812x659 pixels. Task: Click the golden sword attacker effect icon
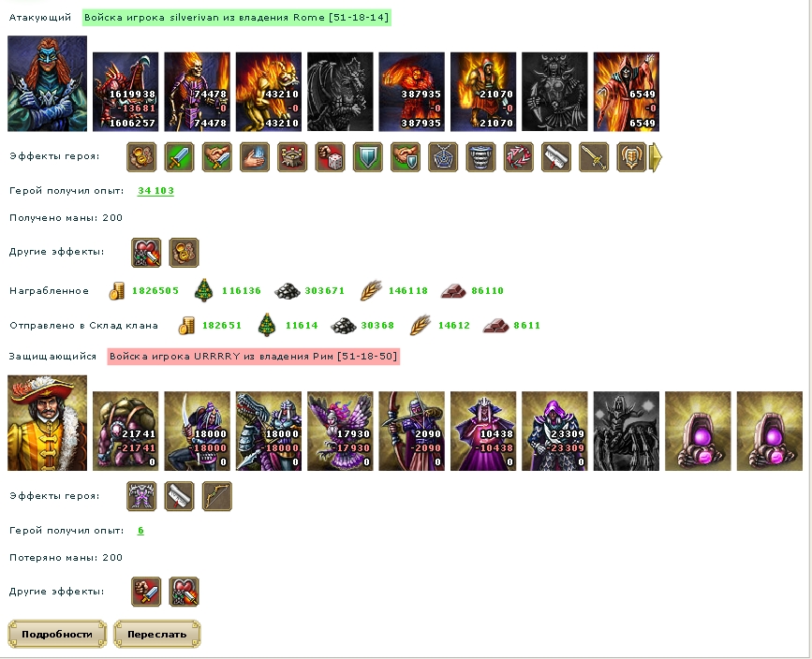pos(594,157)
